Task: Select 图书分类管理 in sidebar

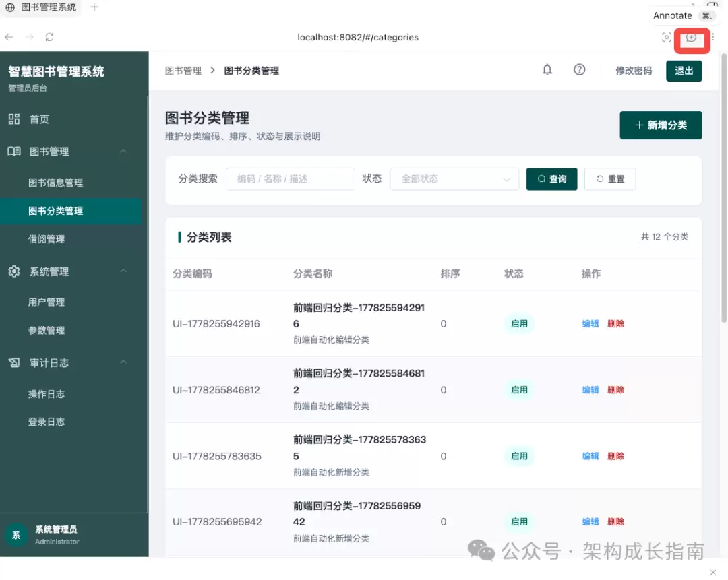Action: 71,211
